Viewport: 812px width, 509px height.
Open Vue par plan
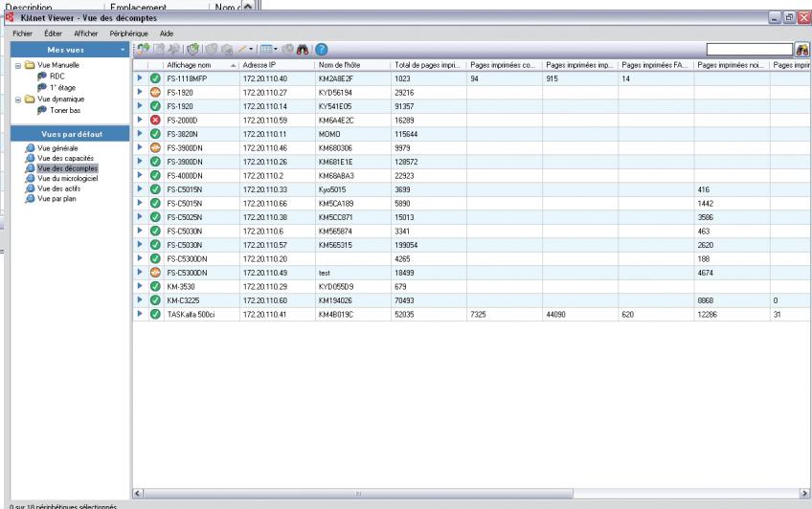[56, 199]
